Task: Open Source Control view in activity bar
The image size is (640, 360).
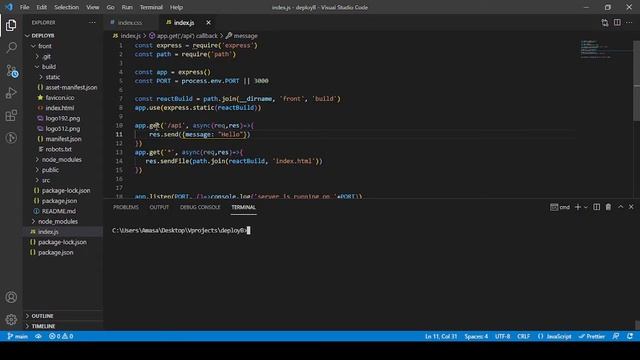Action: [x=11, y=71]
